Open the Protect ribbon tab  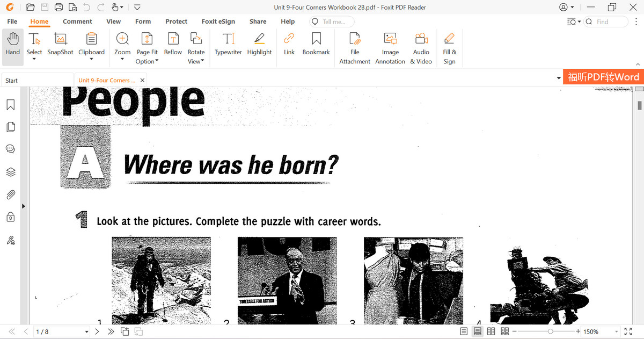tap(176, 21)
